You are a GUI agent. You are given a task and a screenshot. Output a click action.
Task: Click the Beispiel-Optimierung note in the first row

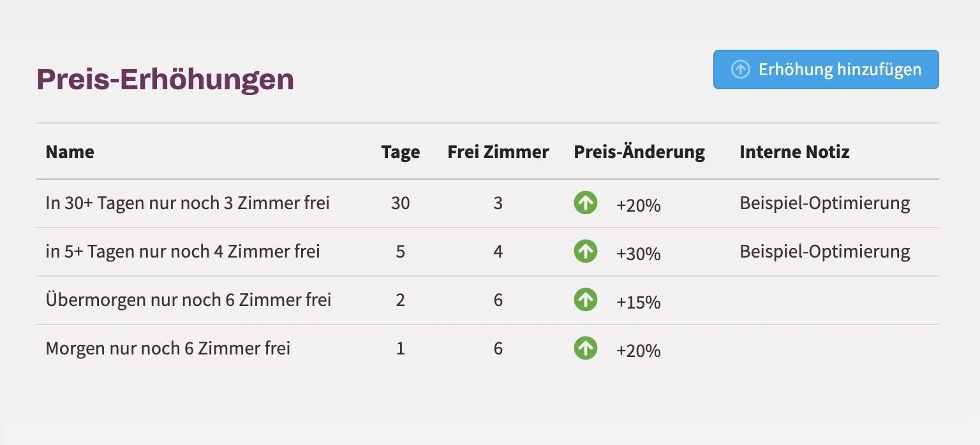point(825,203)
